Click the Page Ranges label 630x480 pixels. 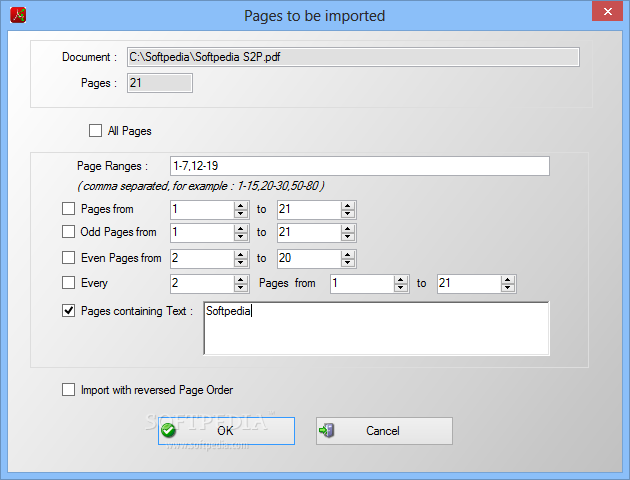tap(112, 166)
